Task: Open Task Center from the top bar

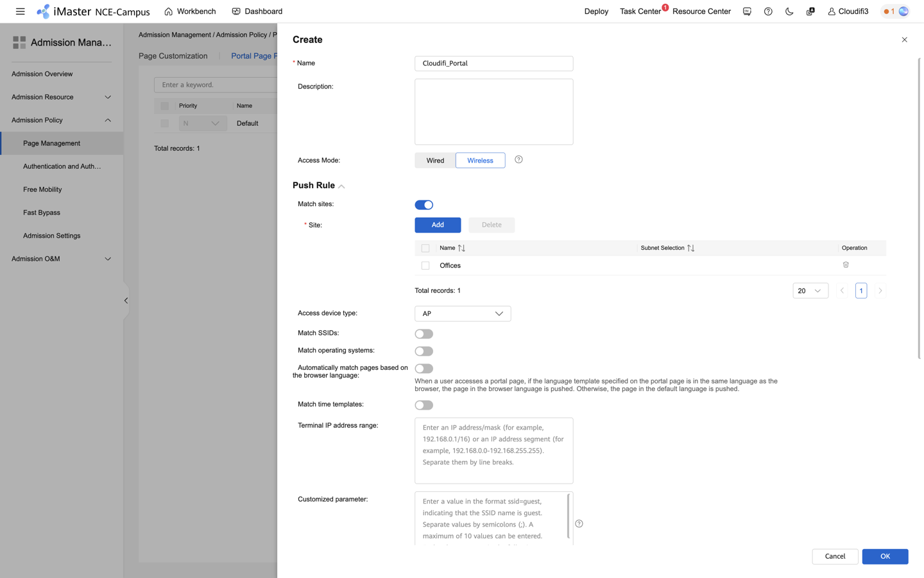Action: click(640, 11)
